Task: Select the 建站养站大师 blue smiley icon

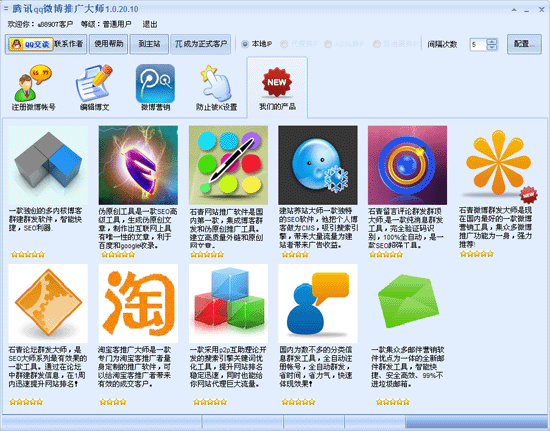Action: (x=318, y=165)
